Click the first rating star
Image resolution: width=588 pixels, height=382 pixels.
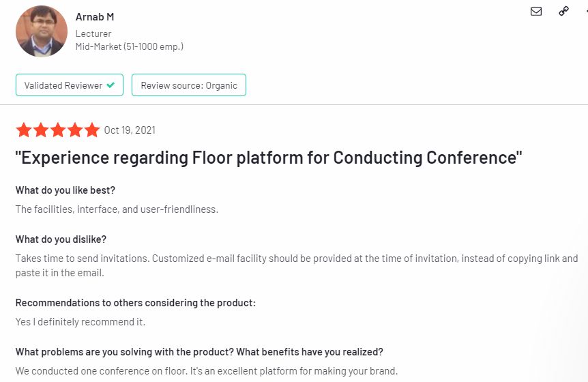click(x=24, y=130)
